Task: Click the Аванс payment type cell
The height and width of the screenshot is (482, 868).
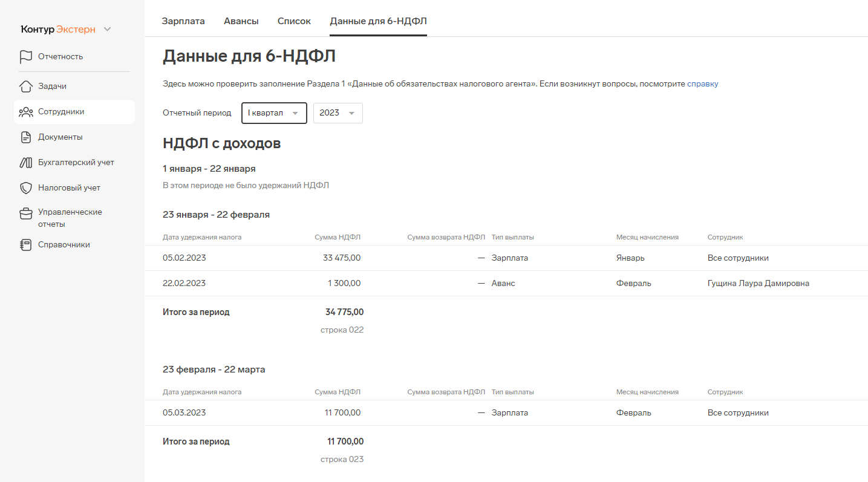Action: (x=503, y=284)
